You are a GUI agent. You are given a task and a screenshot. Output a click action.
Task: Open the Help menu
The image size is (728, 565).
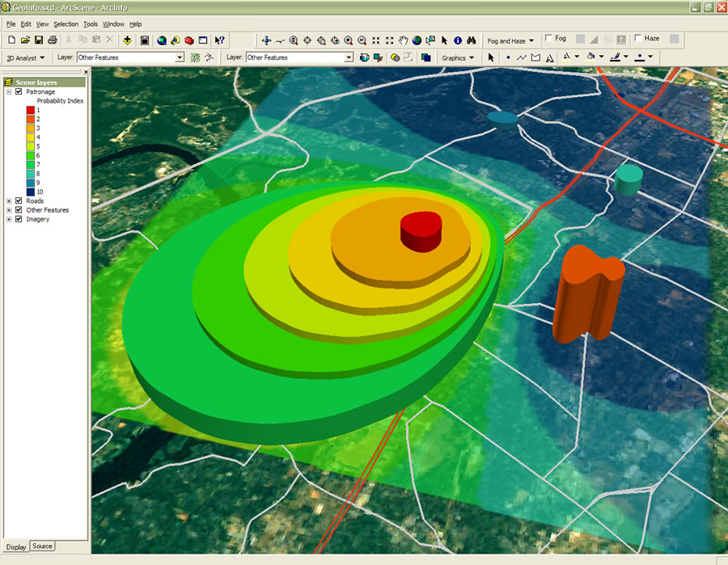coord(136,24)
